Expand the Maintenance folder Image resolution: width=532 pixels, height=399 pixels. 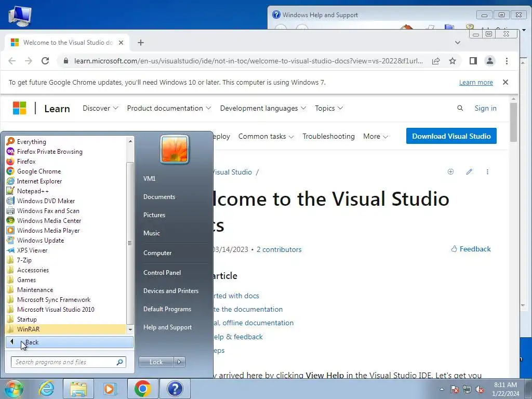tap(66, 289)
